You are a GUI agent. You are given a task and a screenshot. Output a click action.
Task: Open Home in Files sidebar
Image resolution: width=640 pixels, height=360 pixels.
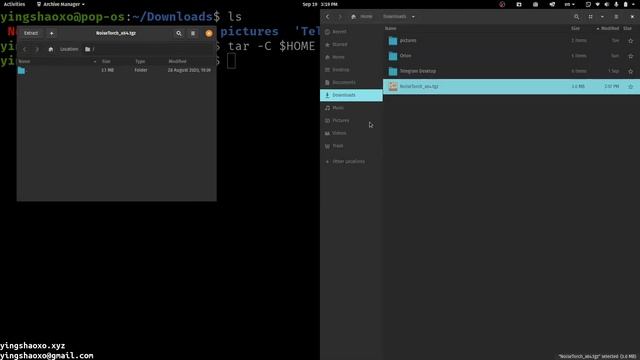point(351,57)
